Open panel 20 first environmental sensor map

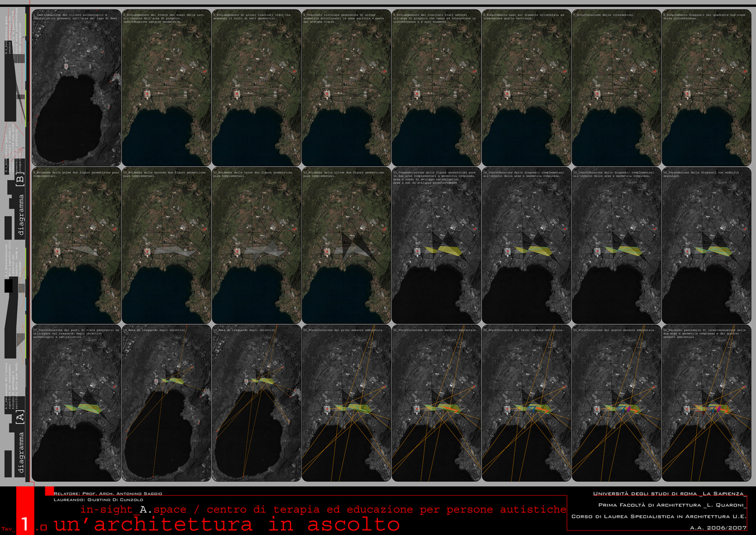[x=346, y=403]
